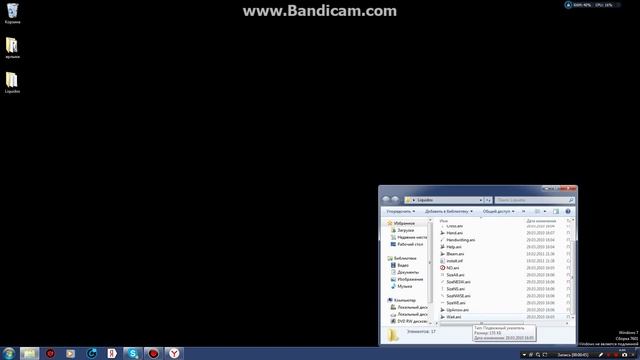Open the Добавить в библиотеку menu
The height and width of the screenshot is (360, 640).
coord(449,211)
